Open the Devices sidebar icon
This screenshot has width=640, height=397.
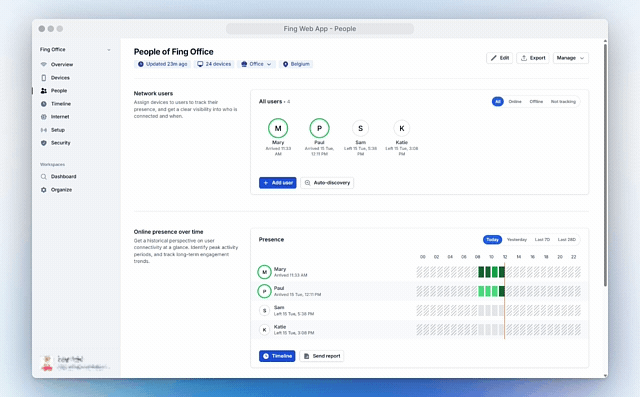click(44, 78)
